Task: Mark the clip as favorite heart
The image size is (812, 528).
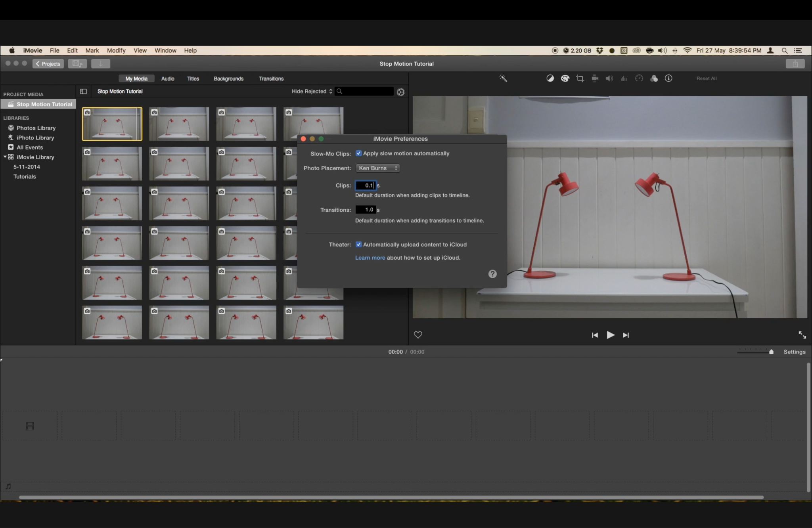Action: coord(418,335)
